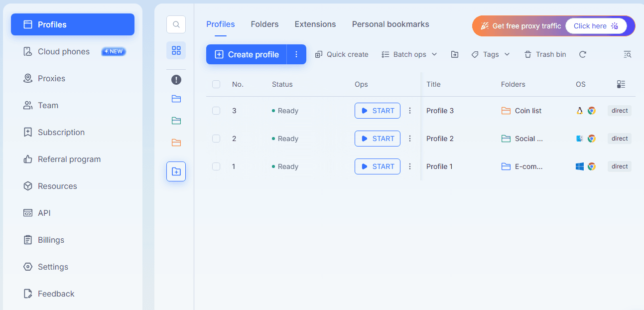Click the add new folder icon
The height and width of the screenshot is (310, 644).
click(x=176, y=171)
